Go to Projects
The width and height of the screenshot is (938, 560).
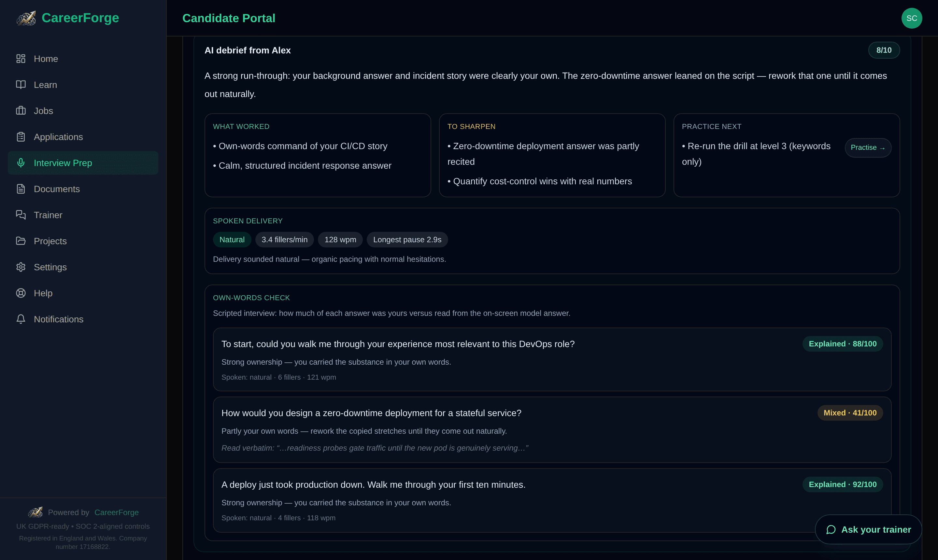click(83, 241)
